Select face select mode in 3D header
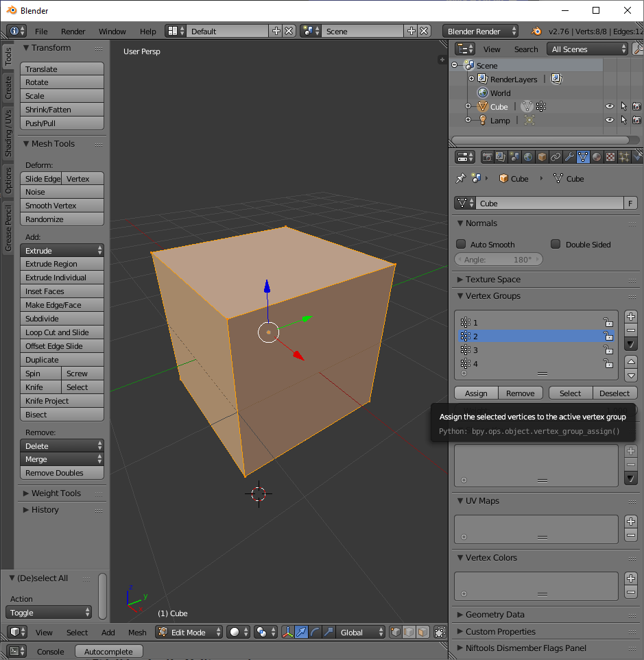This screenshot has height=660, width=644. [422, 632]
